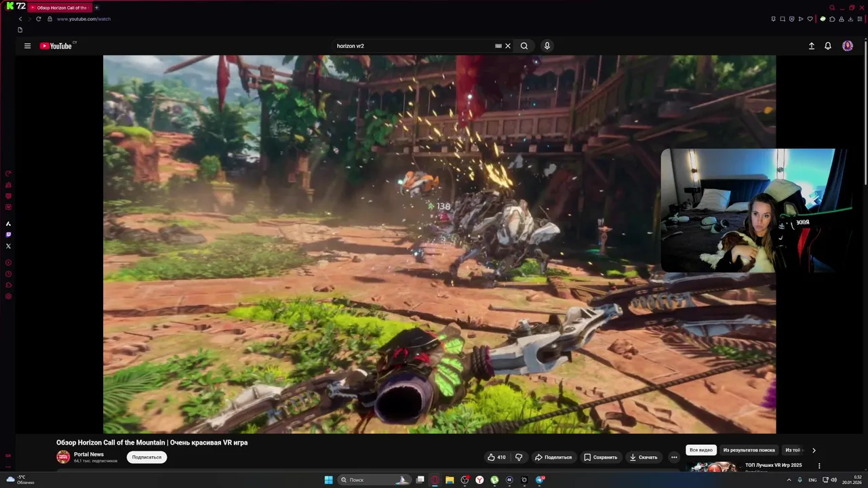Download the video with Скачать

644,457
